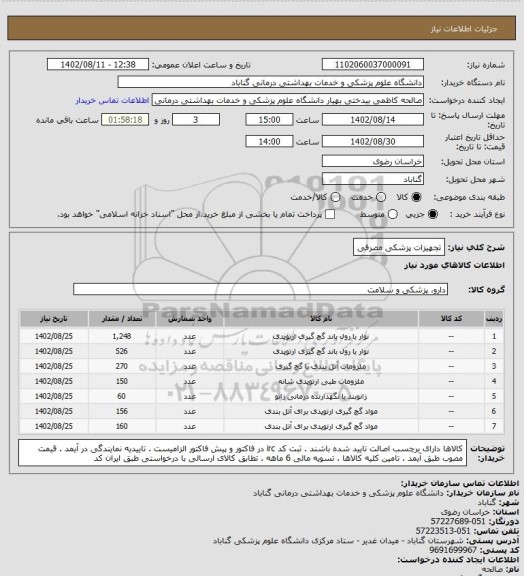Open the اطلاعات تماس خریدار link
524x576 pixels.
pyautogui.click(x=112, y=100)
